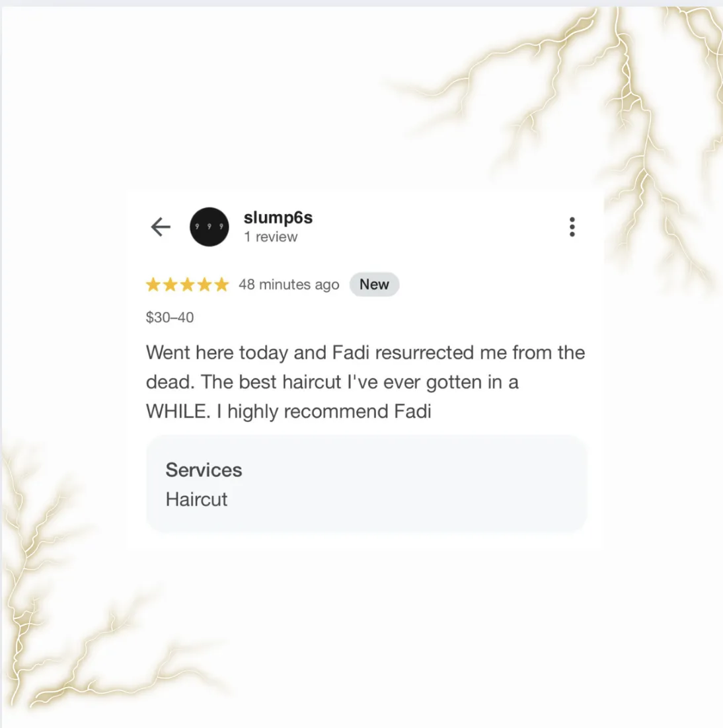Click the back arrow icon
The width and height of the screenshot is (723, 728).
tap(161, 227)
